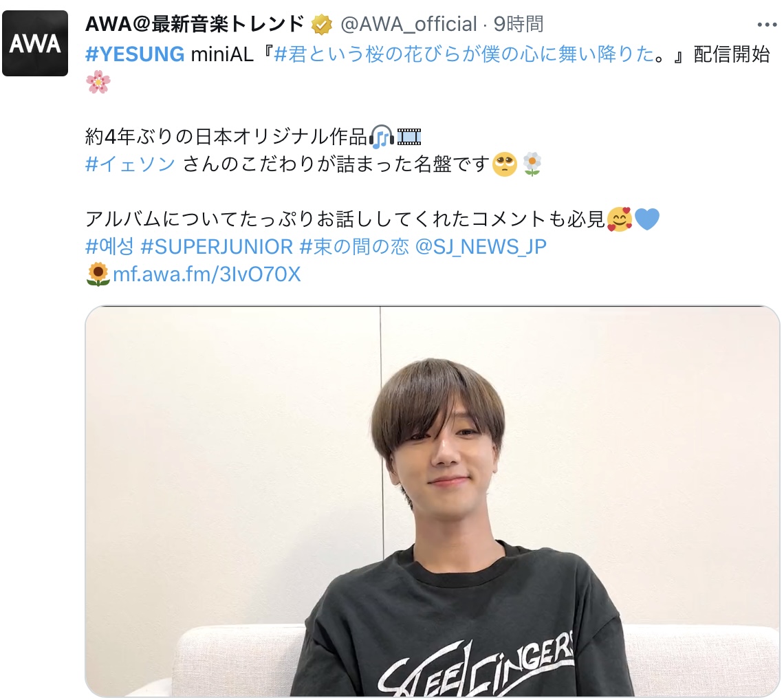Open the #束の間の恋 hashtag
784x700 pixels.
[354, 246]
